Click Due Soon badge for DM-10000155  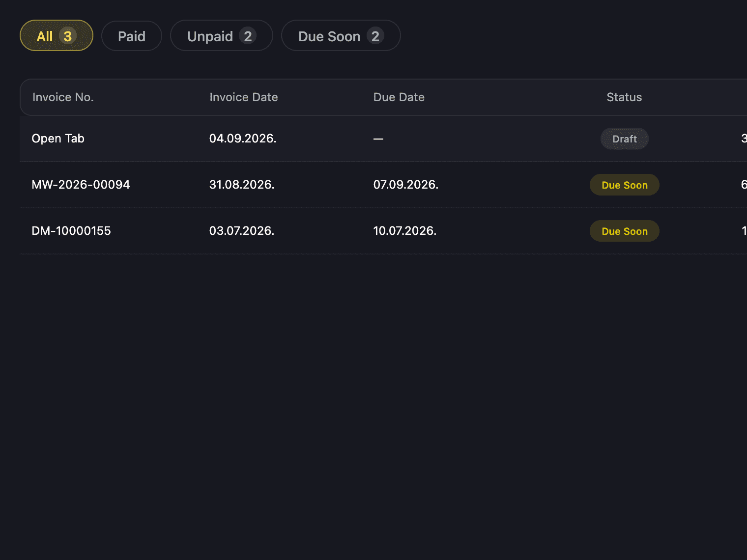[625, 231]
